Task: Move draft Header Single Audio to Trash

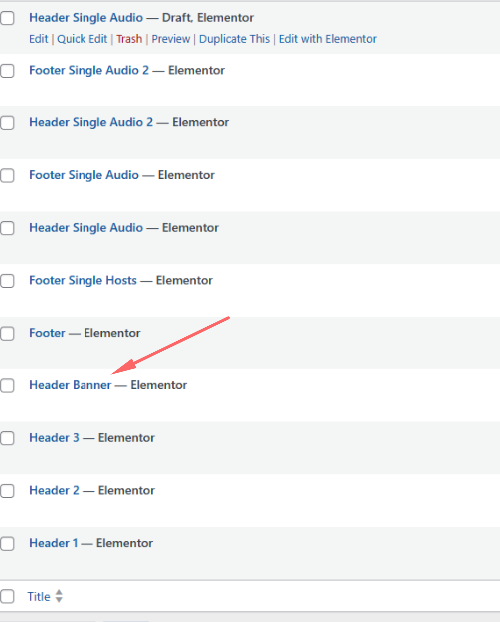Action: point(129,39)
